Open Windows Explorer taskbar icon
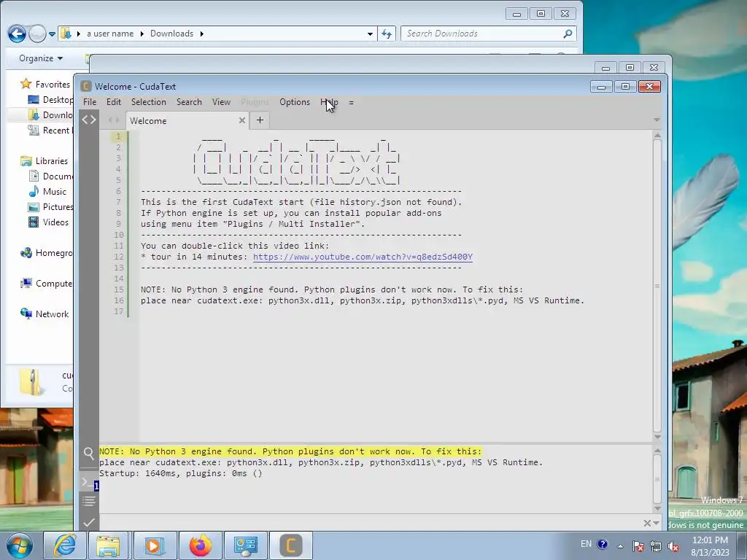The width and height of the screenshot is (747, 560). point(108,545)
